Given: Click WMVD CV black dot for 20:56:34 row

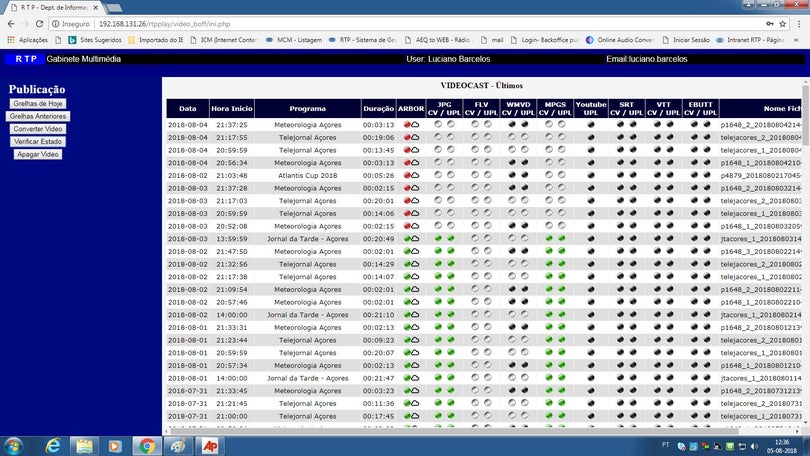Looking at the screenshot, I should [512, 162].
